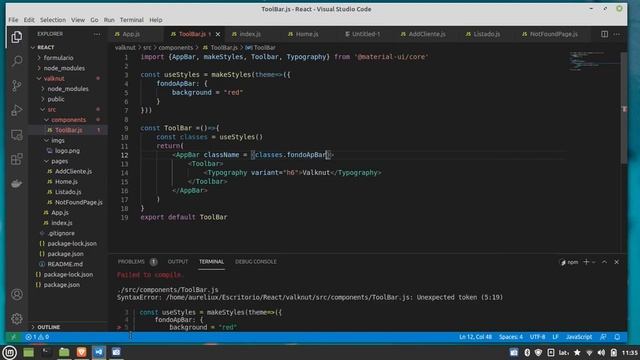Close the terminal panel
The height and width of the screenshot is (360, 640).
[x=617, y=262]
